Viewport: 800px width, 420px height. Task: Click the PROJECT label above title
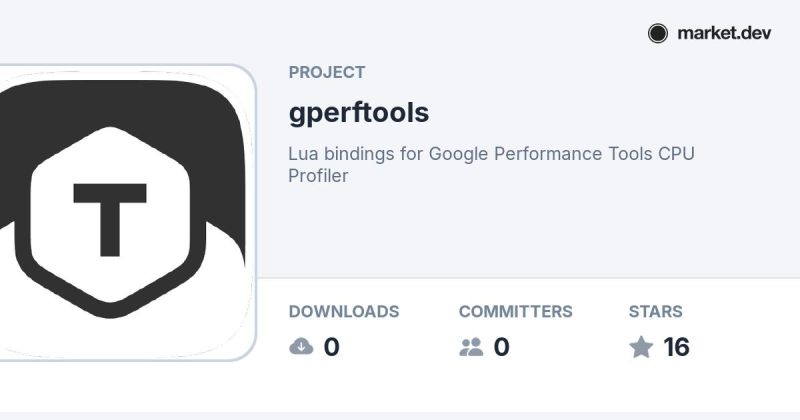click(327, 72)
